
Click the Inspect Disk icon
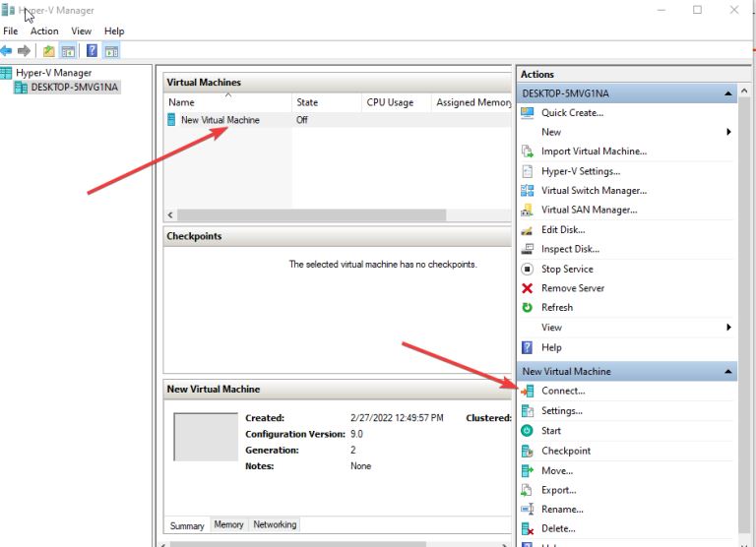[x=528, y=249]
